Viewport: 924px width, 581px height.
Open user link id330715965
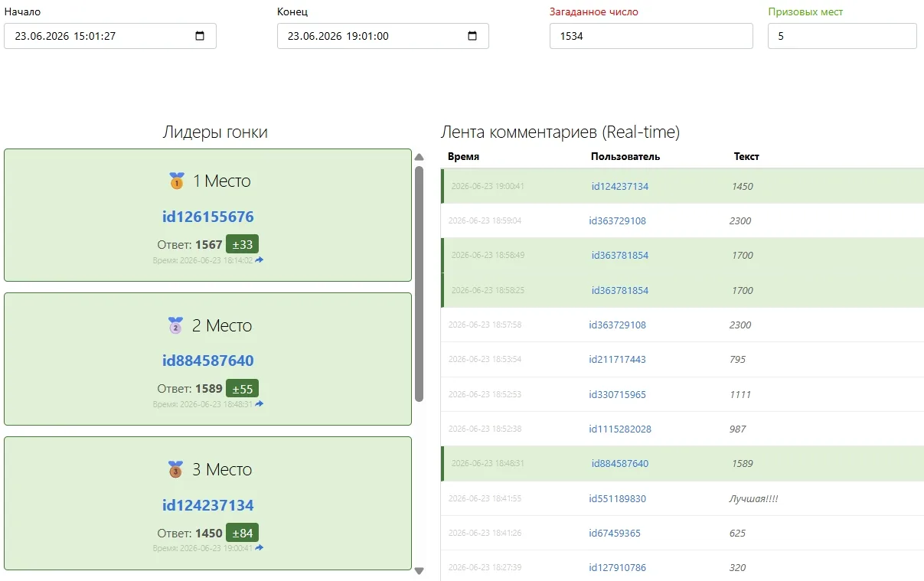click(618, 395)
